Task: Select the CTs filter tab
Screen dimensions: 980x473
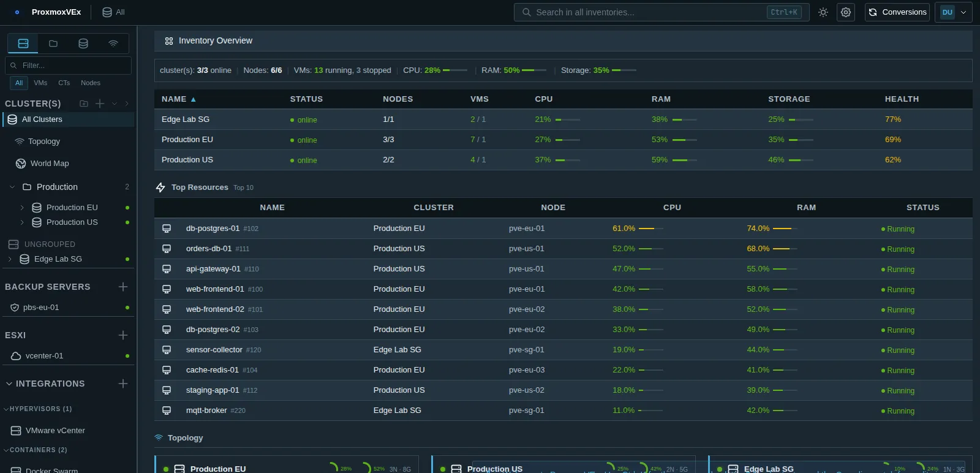Action: point(64,83)
